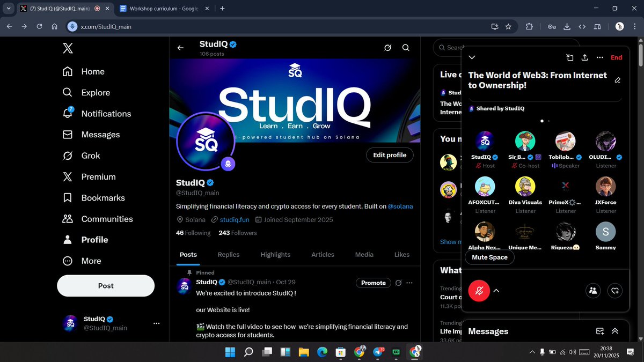
Task: Click the share icon in the Space panel
Action: click(585, 57)
